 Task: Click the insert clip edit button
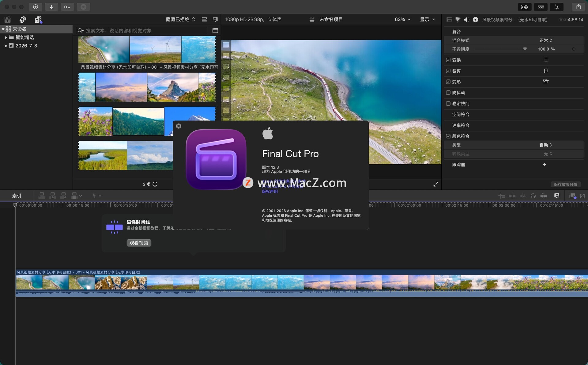[53, 196]
